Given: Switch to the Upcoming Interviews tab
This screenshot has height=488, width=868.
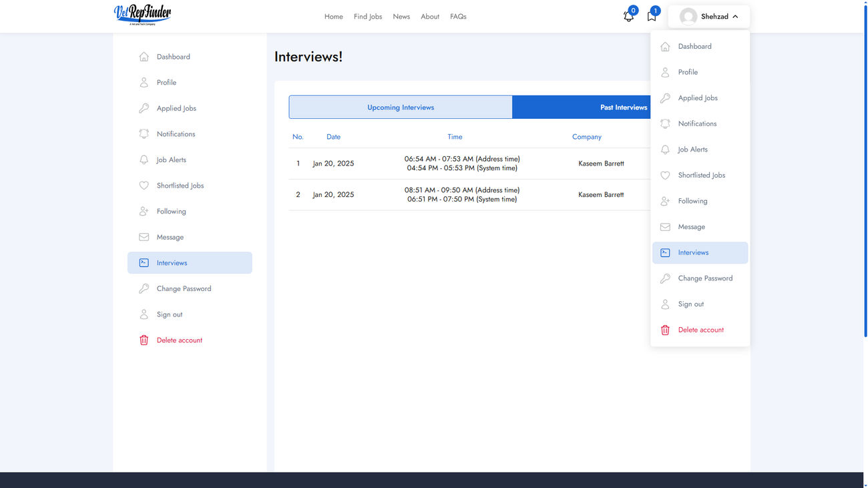Looking at the screenshot, I should pyautogui.click(x=401, y=107).
